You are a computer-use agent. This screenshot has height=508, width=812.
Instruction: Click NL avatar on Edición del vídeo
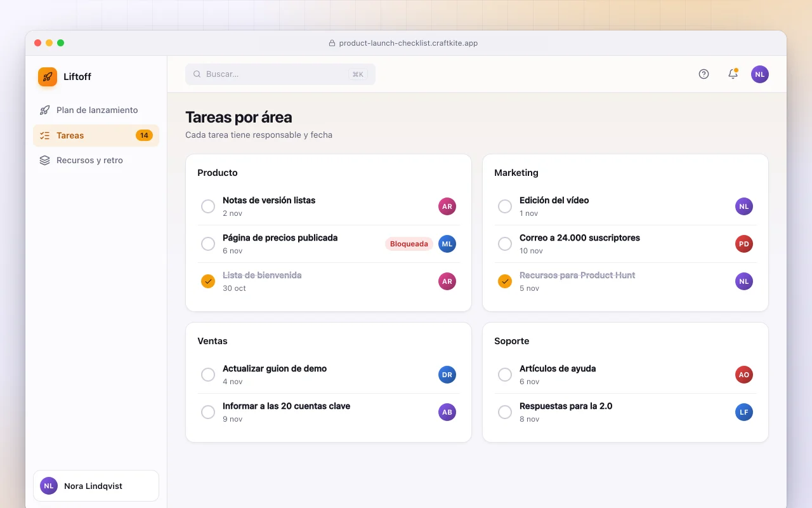click(744, 206)
